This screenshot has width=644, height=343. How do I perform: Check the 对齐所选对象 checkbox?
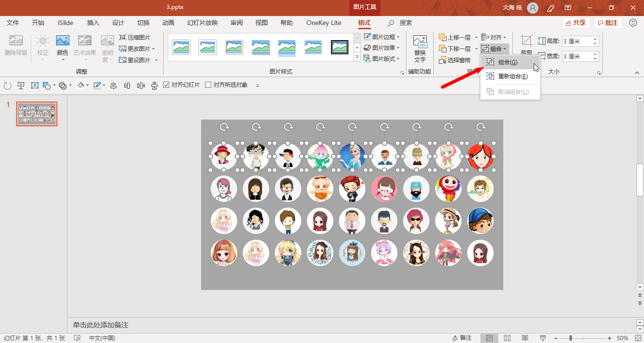[x=208, y=85]
